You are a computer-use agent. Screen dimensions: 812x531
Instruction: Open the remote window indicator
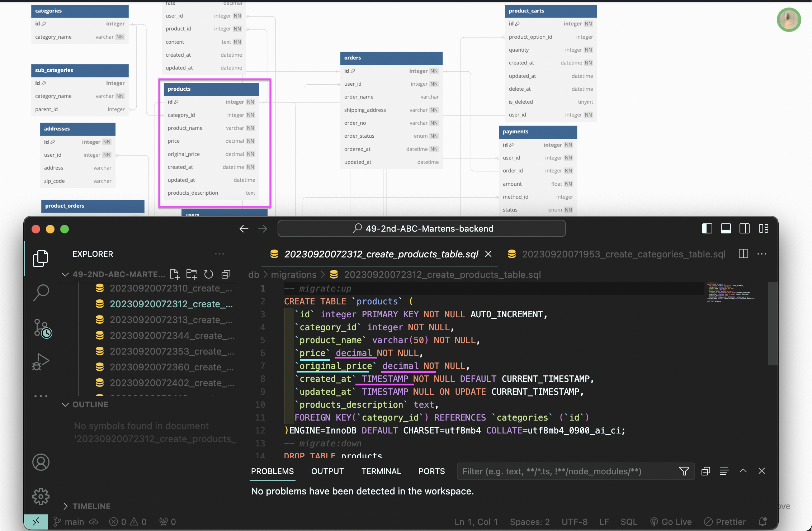coord(36,522)
